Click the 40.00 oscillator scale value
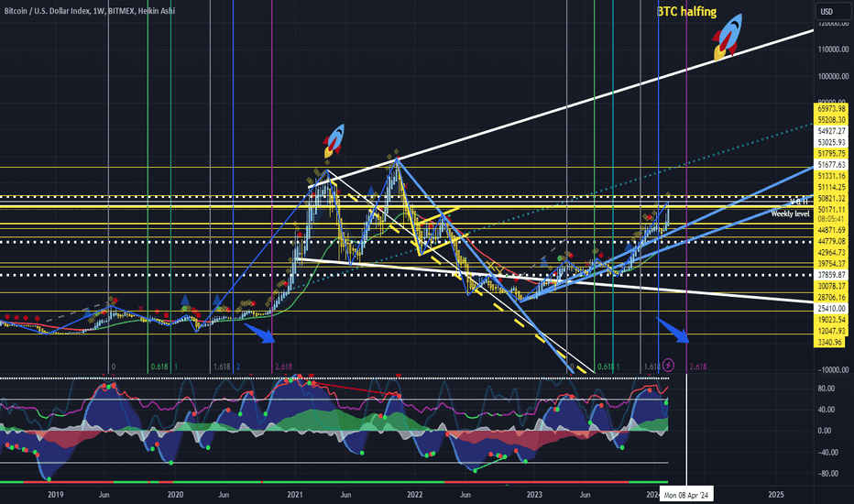Screen dimensions: 854x504 click(x=825, y=410)
